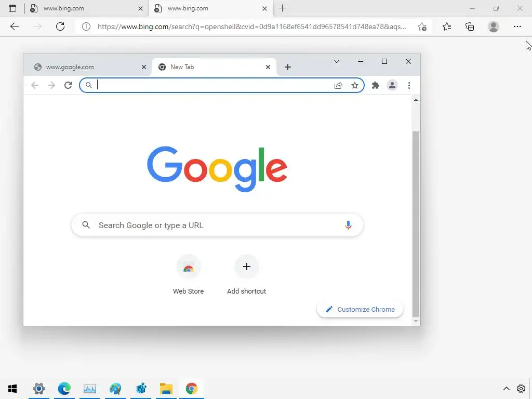Expand Chrome tab search dropdown
The image size is (532, 399).
click(337, 61)
